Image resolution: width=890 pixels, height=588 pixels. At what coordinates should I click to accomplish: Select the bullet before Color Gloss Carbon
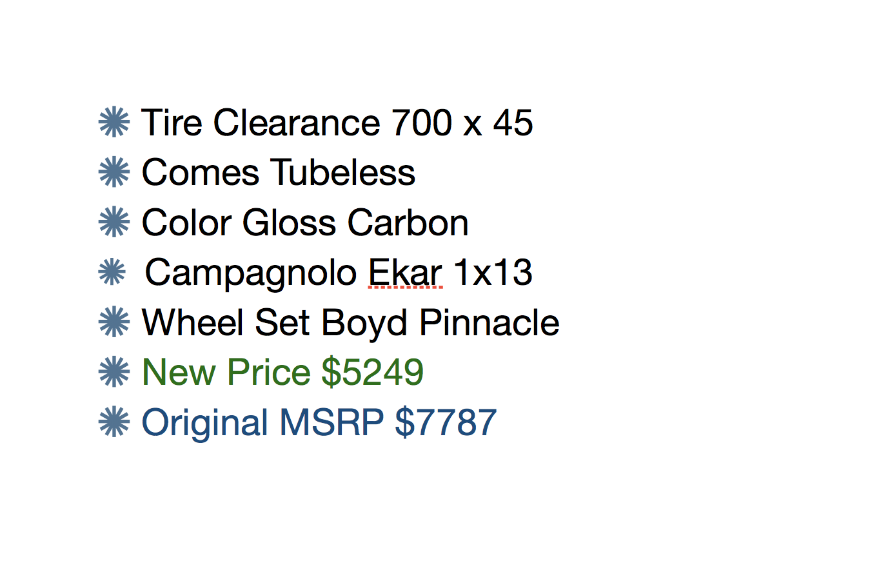coord(114,222)
